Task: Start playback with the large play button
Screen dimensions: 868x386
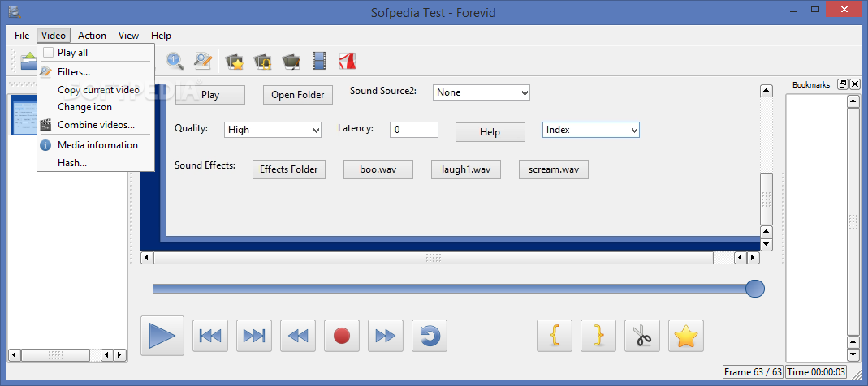Action: (162, 335)
